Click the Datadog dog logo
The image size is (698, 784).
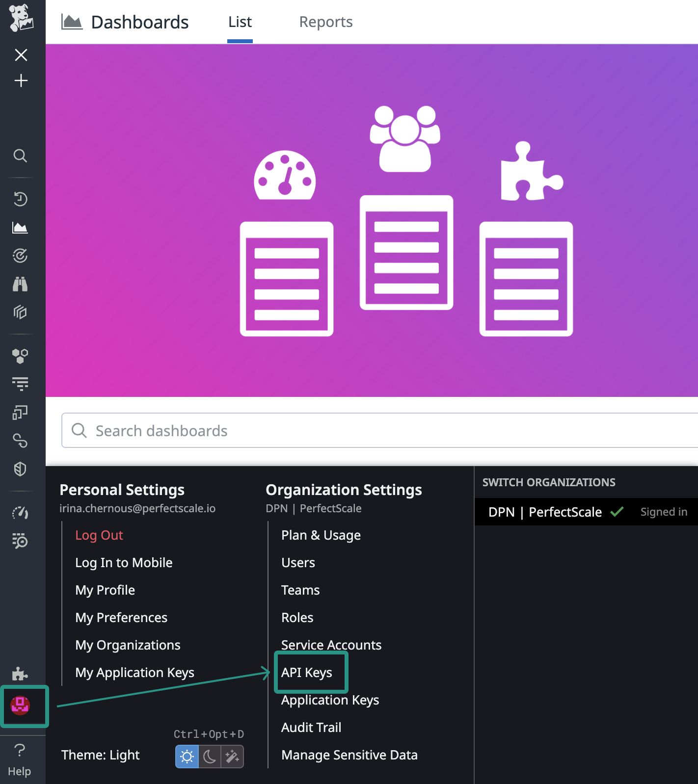tap(21, 18)
